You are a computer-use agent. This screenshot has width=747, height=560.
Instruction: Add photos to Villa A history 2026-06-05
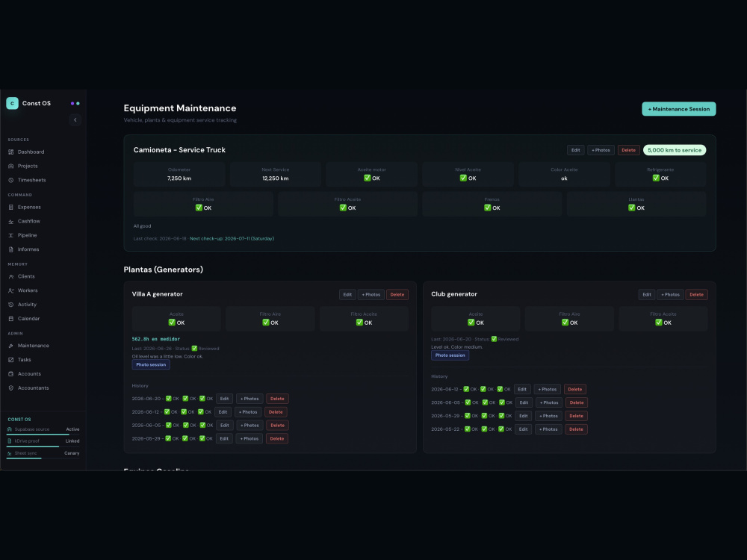pyautogui.click(x=249, y=426)
